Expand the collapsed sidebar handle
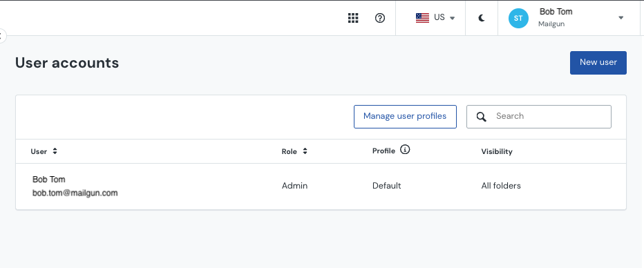The height and width of the screenshot is (268, 644). 2,36
